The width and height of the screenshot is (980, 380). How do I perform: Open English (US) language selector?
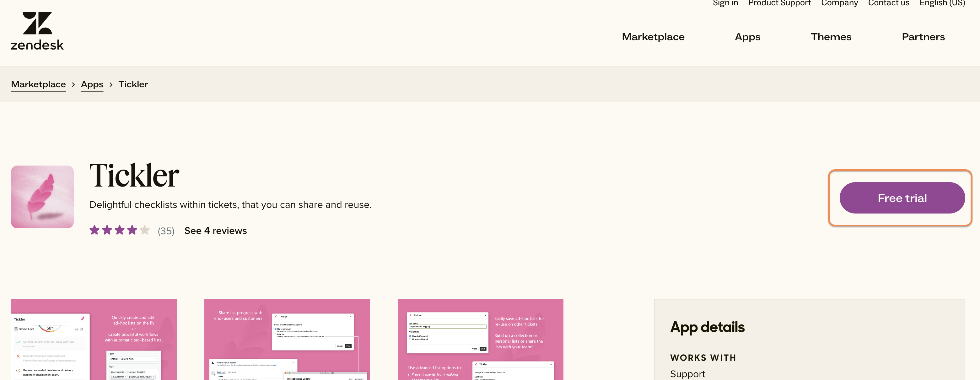(942, 3)
